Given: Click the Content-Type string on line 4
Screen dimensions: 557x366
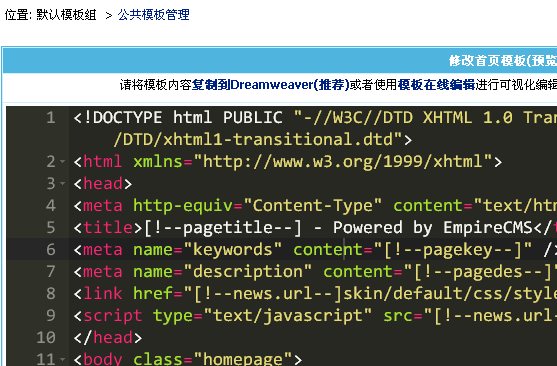Looking at the screenshot, I should pyautogui.click(x=313, y=205).
